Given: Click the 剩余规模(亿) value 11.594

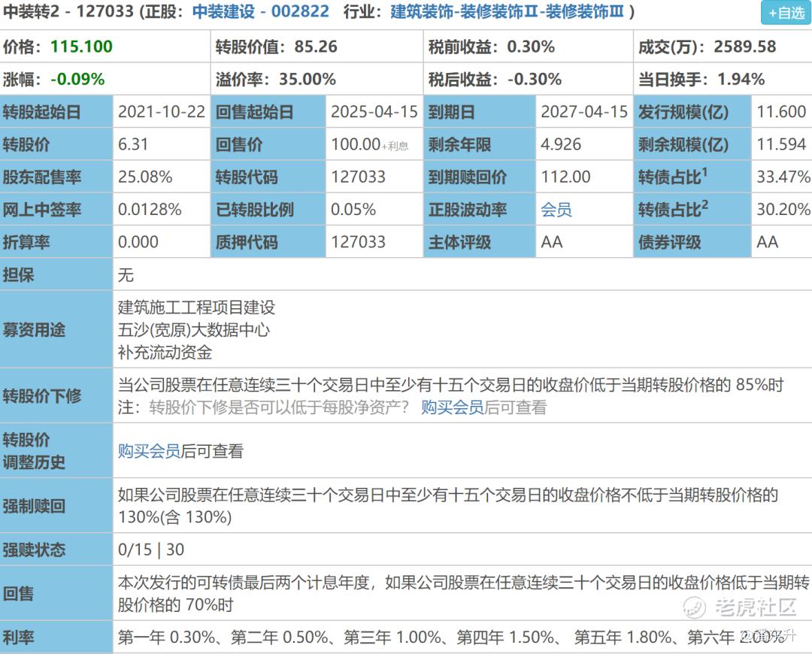Looking at the screenshot, I should (x=781, y=144).
